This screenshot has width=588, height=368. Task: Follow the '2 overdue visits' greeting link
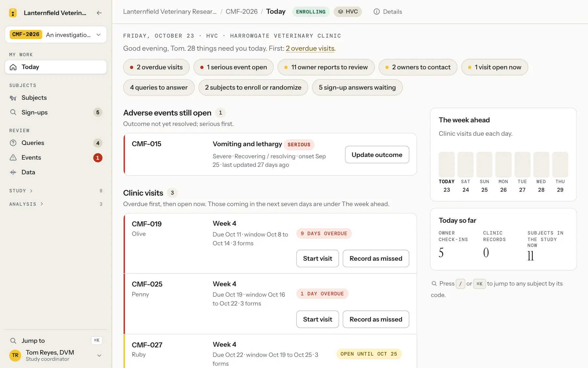click(x=310, y=48)
